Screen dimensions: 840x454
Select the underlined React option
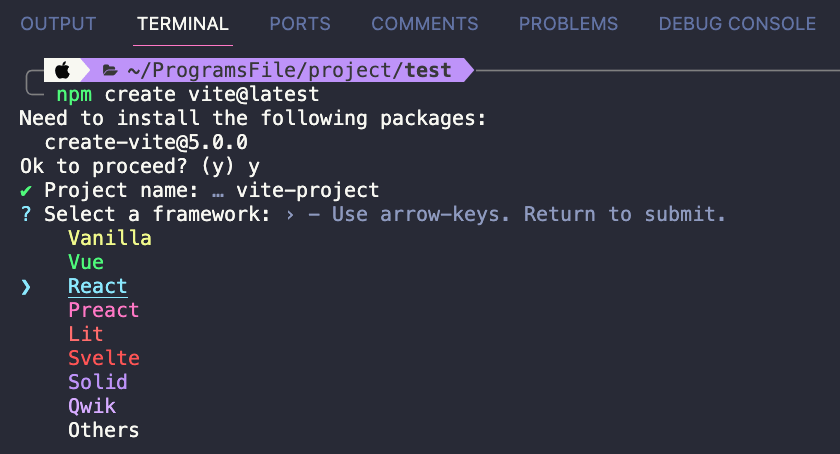(x=98, y=286)
